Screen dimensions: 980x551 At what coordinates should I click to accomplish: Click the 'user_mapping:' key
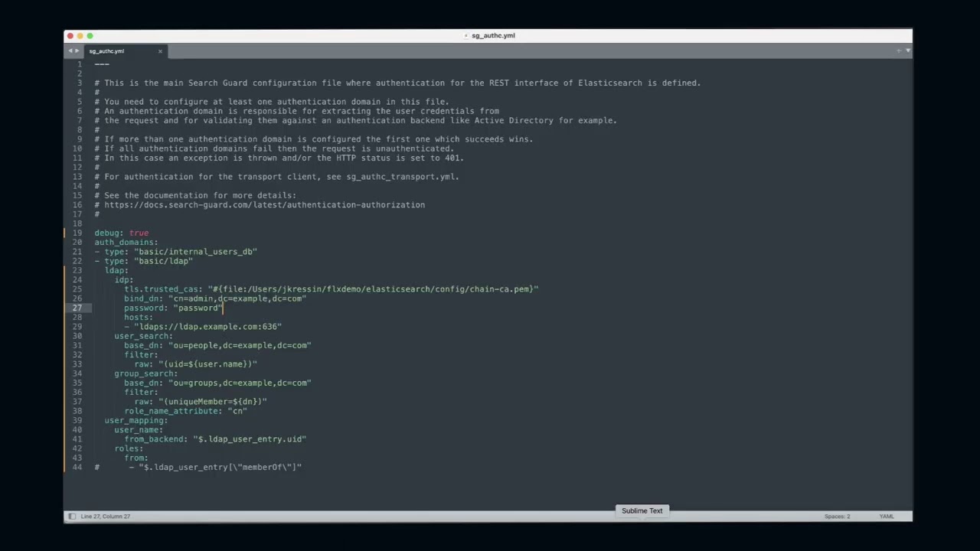pos(136,420)
